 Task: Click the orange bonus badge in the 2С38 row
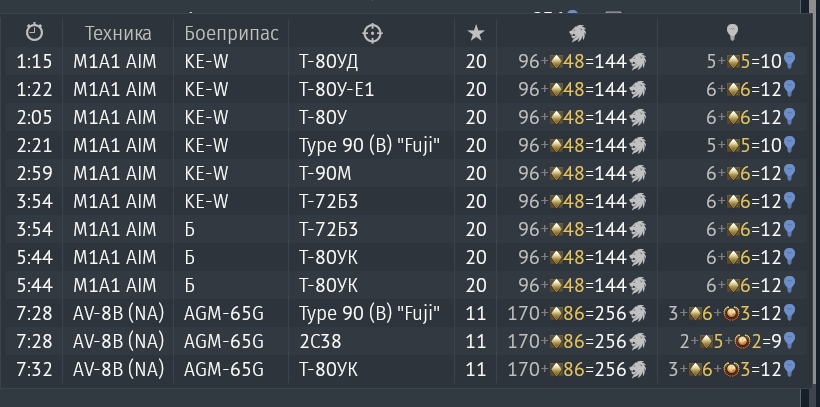click(x=741, y=342)
